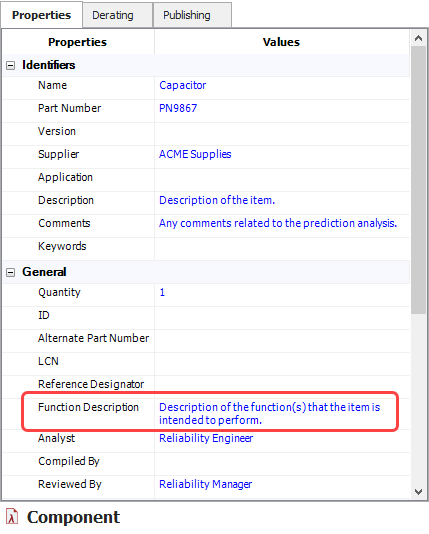Click the empty Keywords value cell
Screen dimensions: 429x534
[282, 246]
